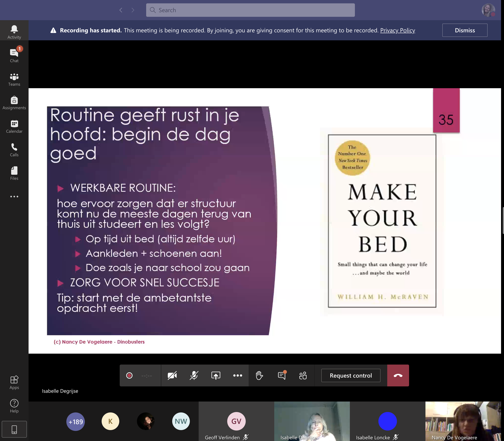The width and height of the screenshot is (504, 441).
Task: Click into the Search field
Action: coord(250,10)
